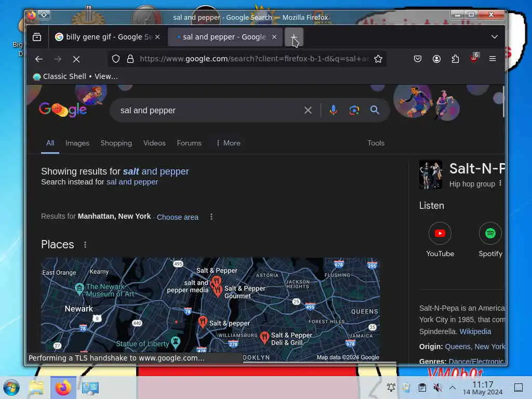This screenshot has height=399, width=532.
Task: Search by image with Lens
Action: tap(354, 110)
